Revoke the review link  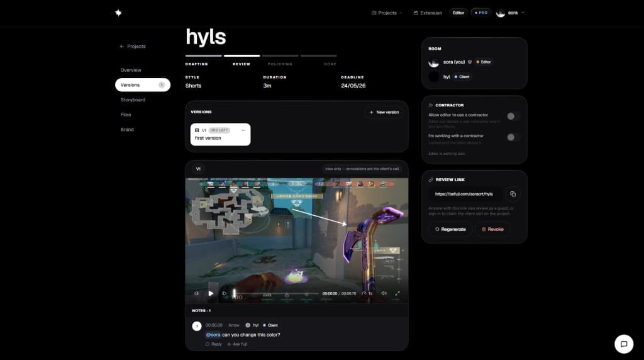coord(492,229)
